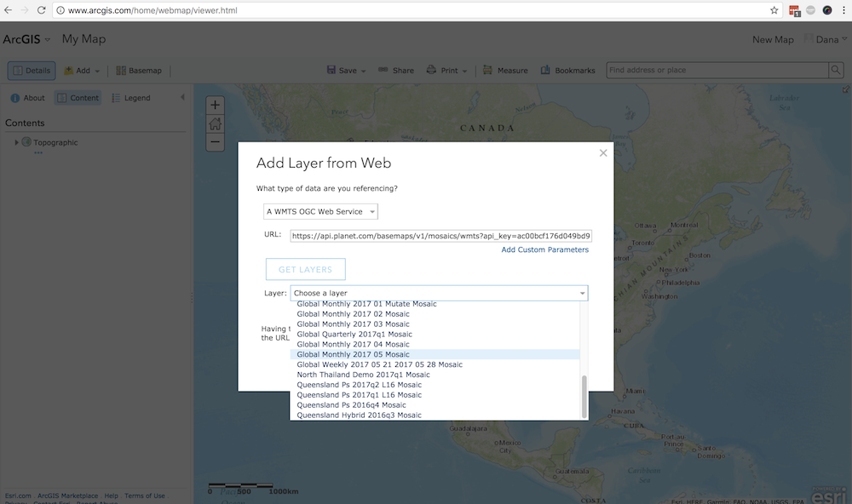Click the red browser extension icon
This screenshot has width=852, height=504.
[794, 10]
